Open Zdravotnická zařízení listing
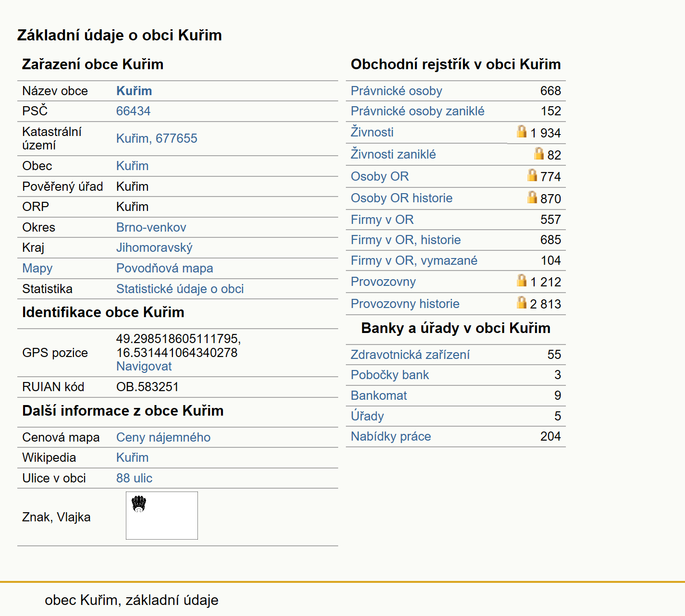 click(410, 355)
